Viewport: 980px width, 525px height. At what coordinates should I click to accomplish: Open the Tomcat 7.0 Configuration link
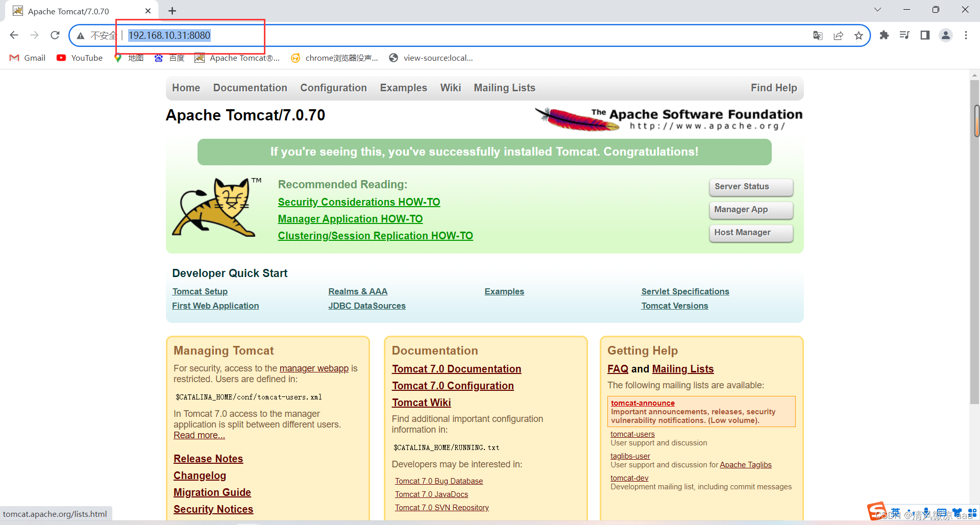click(453, 386)
